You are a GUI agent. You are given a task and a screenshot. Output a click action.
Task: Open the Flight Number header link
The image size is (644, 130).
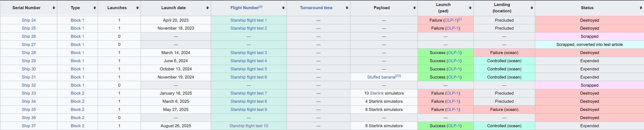click(x=244, y=8)
